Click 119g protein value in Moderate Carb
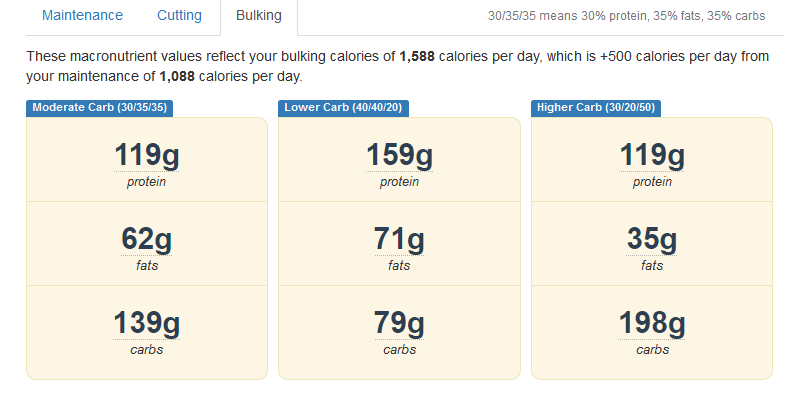This screenshot has height=394, width=798. 147,155
